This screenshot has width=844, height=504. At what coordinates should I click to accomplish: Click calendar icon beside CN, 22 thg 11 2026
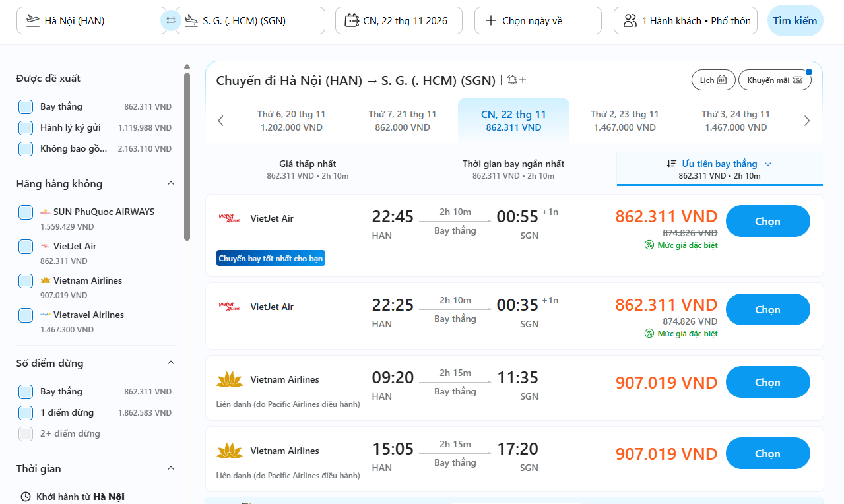tap(352, 20)
